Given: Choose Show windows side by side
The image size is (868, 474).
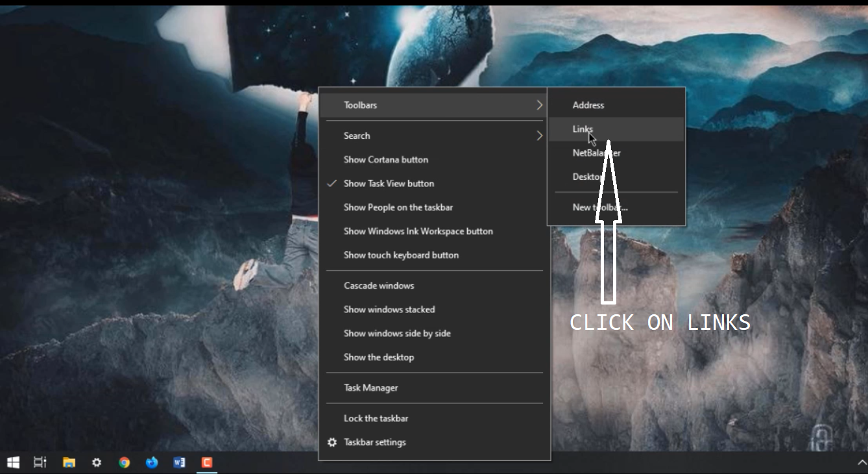Looking at the screenshot, I should tap(434, 334).
